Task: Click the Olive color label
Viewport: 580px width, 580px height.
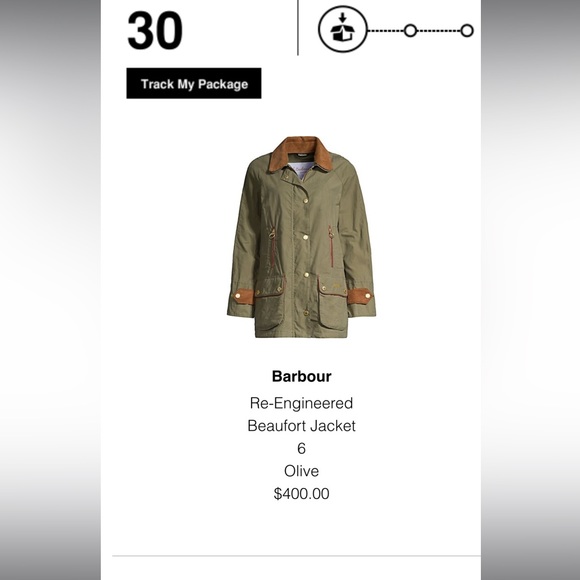Action: (x=301, y=471)
